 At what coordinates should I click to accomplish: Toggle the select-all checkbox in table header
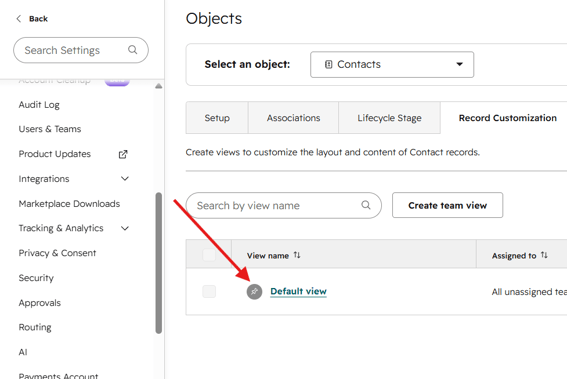tap(209, 255)
